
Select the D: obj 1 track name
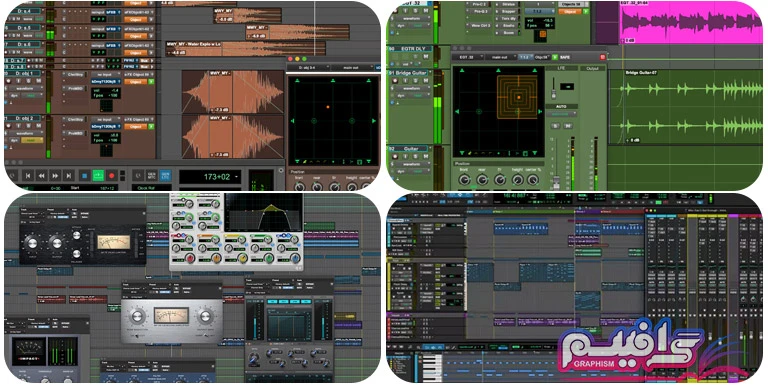[23, 73]
